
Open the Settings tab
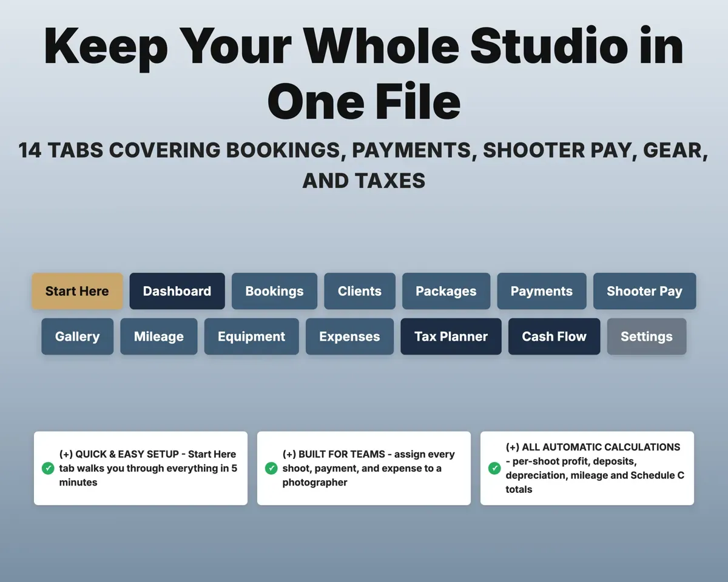click(647, 336)
